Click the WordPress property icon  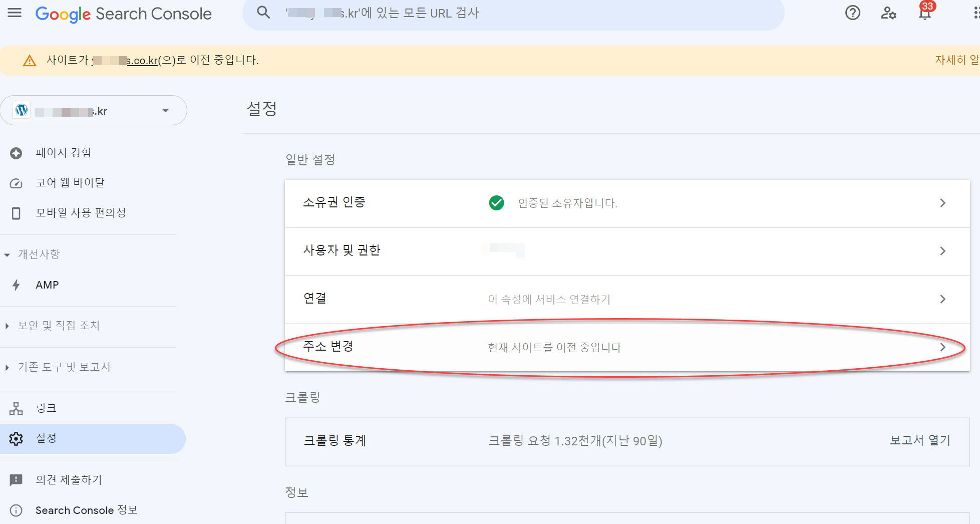[22, 110]
